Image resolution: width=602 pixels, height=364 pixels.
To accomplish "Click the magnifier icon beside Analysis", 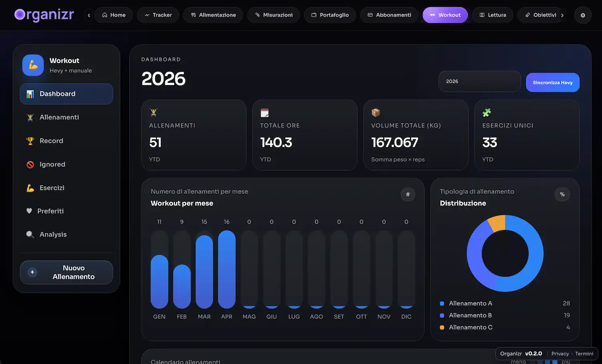I will pos(30,234).
